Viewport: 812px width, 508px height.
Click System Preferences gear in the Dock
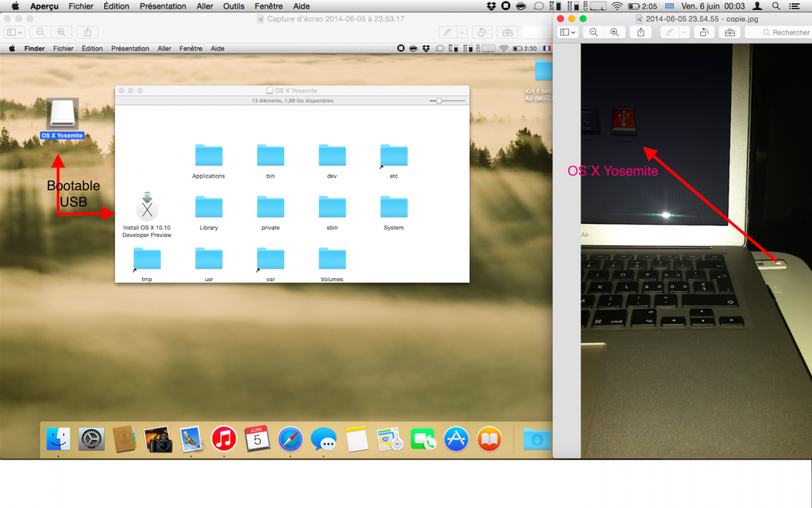(91, 440)
